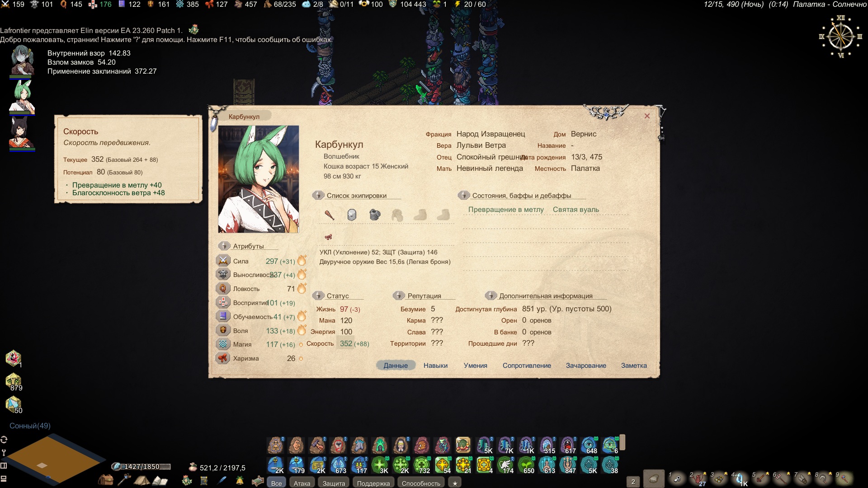Open the journal book icon

pyautogui.click(x=160, y=481)
